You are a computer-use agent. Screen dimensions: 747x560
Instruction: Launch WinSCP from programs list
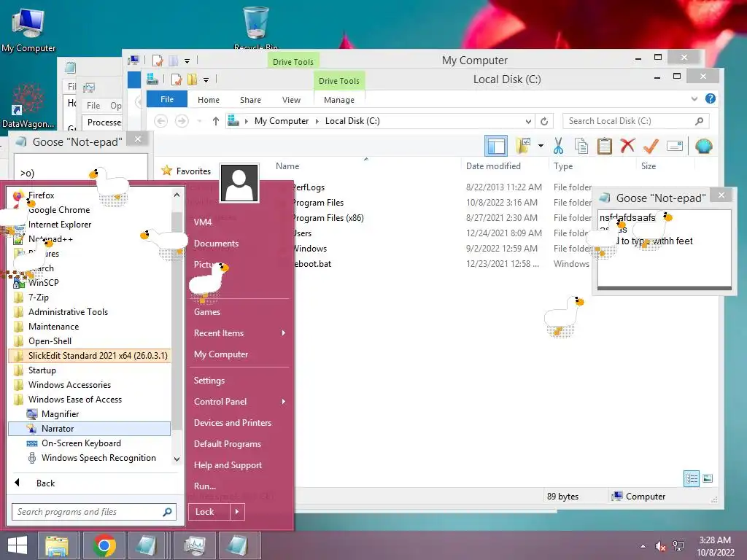tap(89, 283)
